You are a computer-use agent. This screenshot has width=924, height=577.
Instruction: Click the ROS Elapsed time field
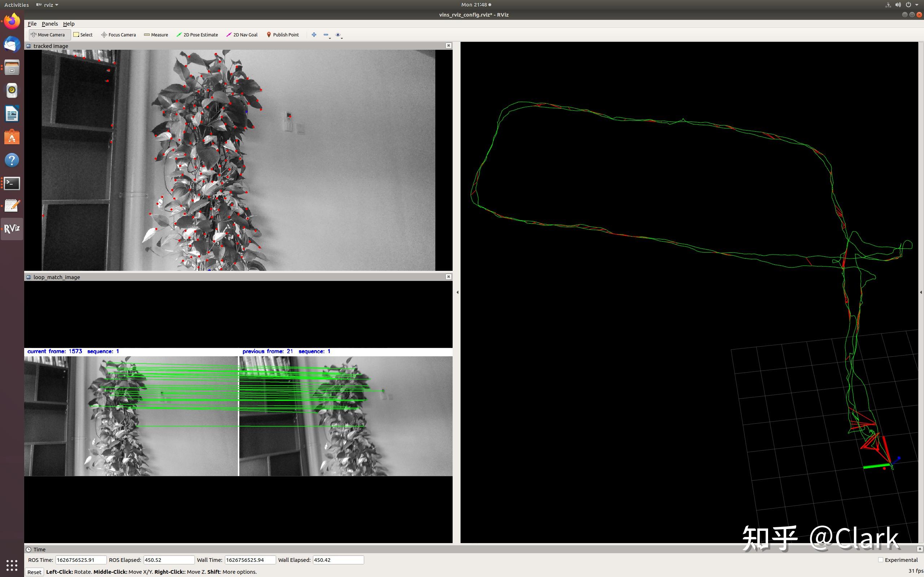(169, 560)
